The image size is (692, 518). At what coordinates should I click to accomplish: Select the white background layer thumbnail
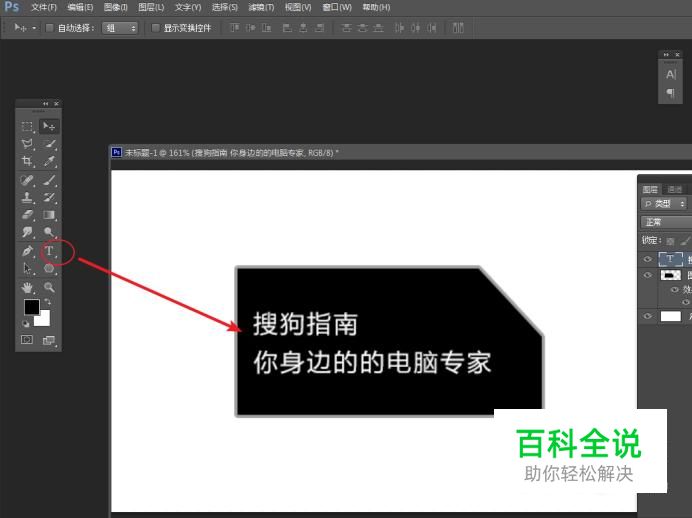tap(670, 316)
